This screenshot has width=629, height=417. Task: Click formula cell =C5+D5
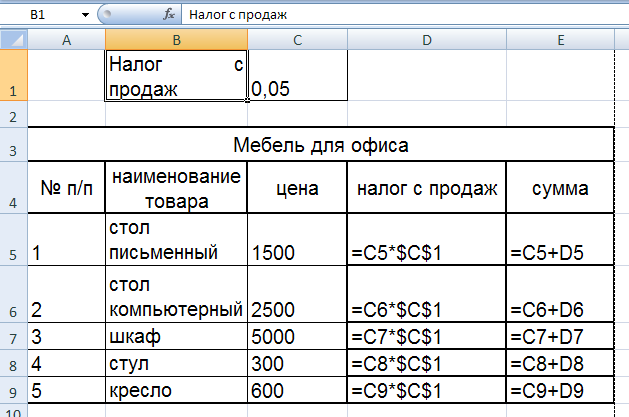coord(560,239)
